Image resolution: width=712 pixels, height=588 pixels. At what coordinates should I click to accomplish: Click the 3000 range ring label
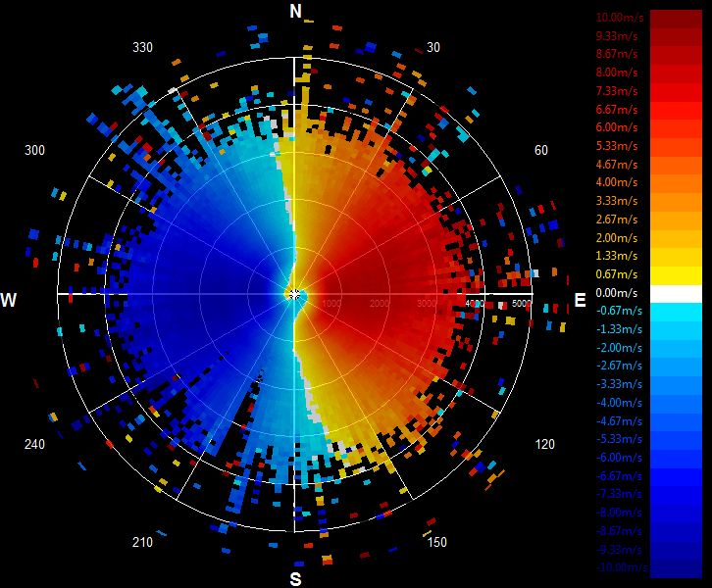pos(427,304)
